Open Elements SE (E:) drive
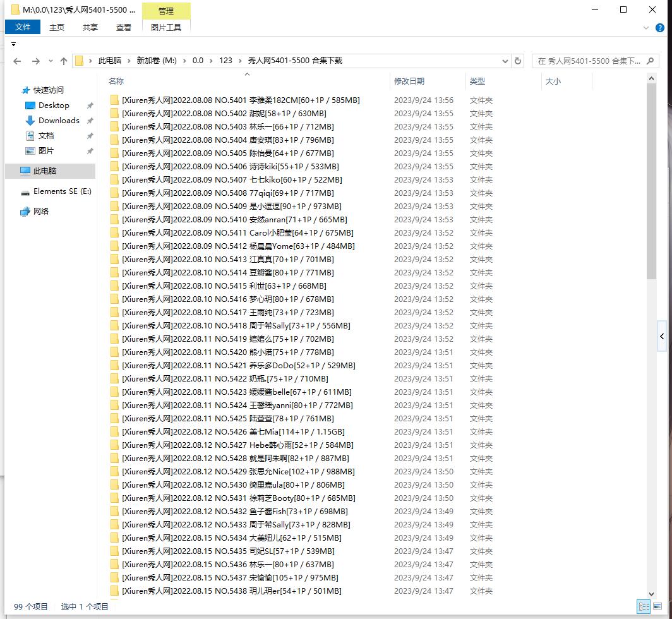The image size is (672, 619). (x=62, y=191)
